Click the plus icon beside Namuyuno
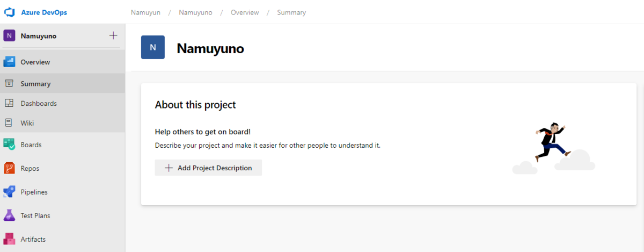This screenshot has height=252, width=644. pyautogui.click(x=113, y=35)
